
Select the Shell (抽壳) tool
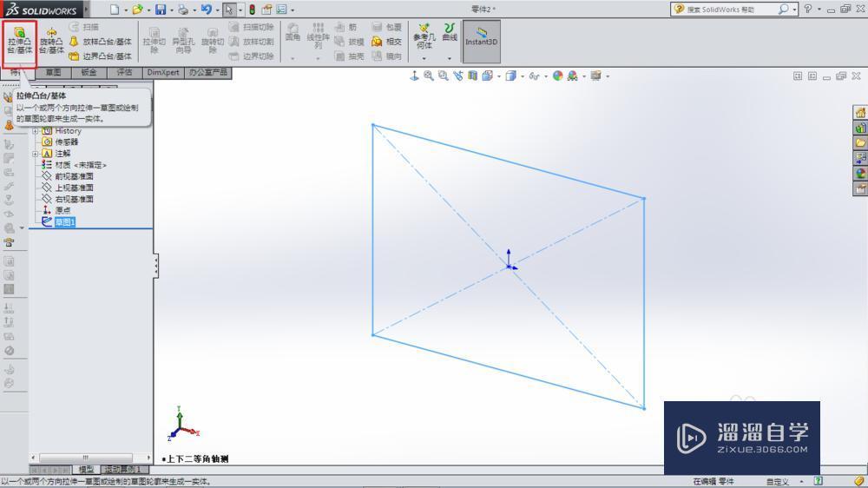(x=349, y=56)
